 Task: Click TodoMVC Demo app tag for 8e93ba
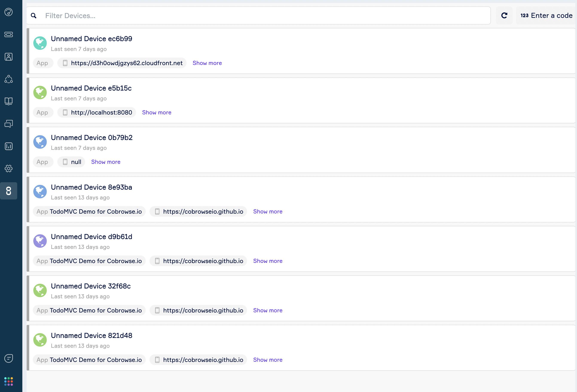click(x=89, y=211)
